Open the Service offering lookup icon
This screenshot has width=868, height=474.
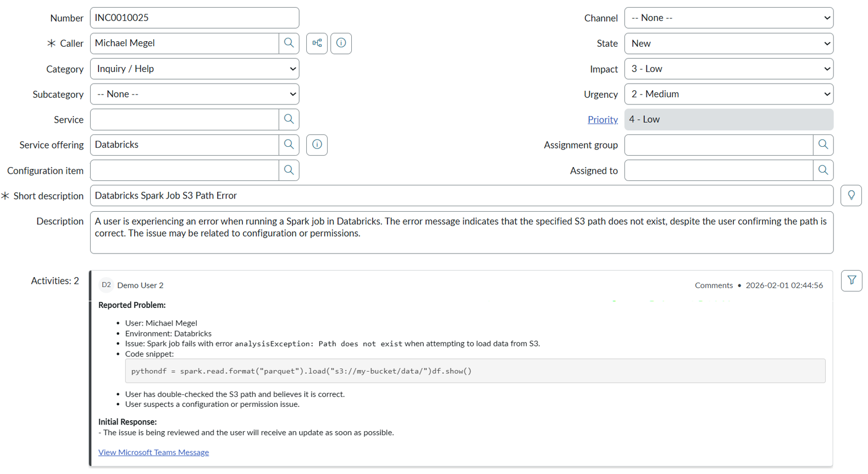(x=289, y=145)
